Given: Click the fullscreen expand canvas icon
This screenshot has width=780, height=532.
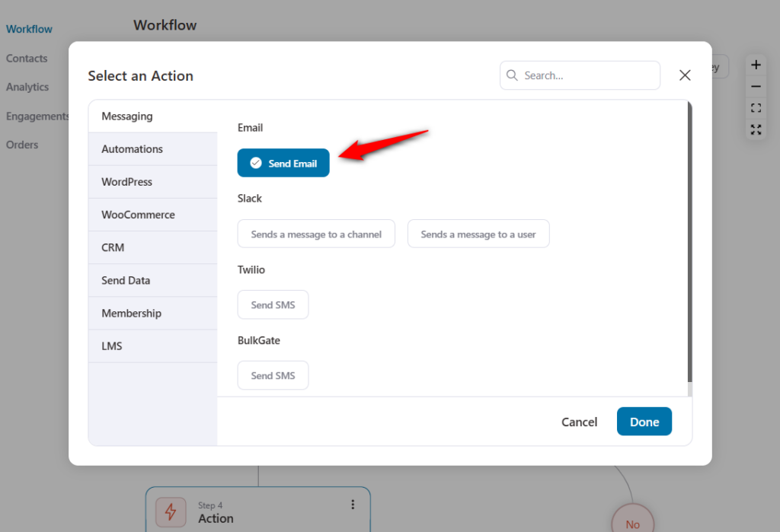Looking at the screenshot, I should click(x=756, y=129).
